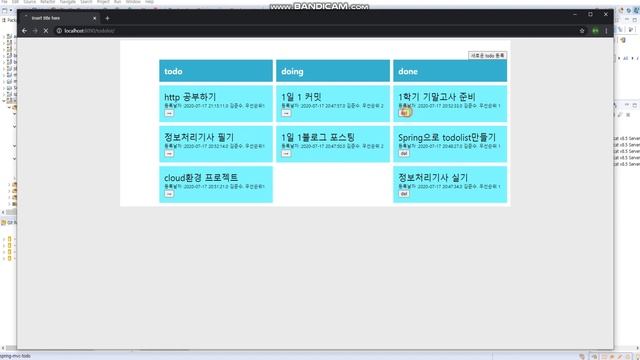Click the '1일 1블로그 포스팅' title text
Viewport: 640px width, 360px height.
coord(318,138)
